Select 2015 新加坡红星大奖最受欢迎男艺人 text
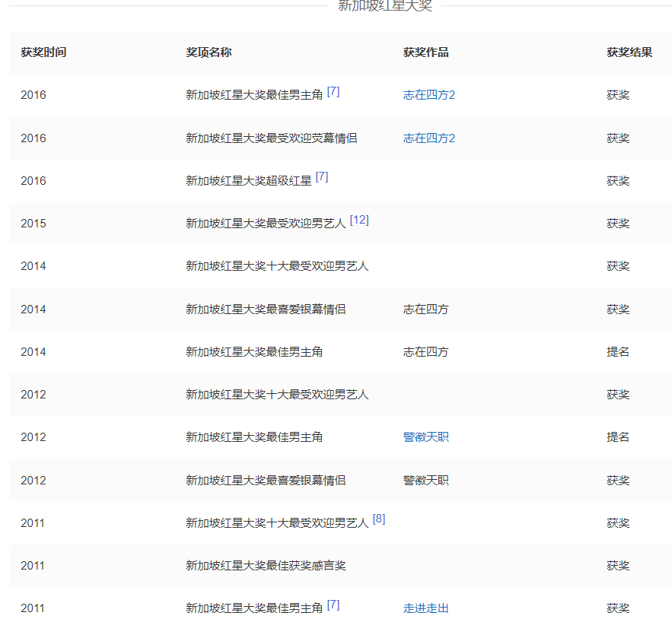Viewport: 672px width, 619px height. coord(266,223)
